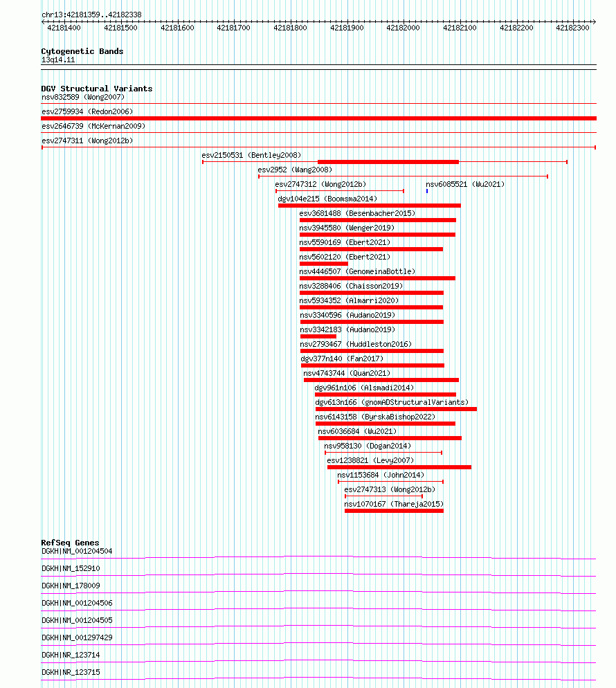Click the 42182300 ruler tick label
The height and width of the screenshot is (688, 616).
coord(572,28)
